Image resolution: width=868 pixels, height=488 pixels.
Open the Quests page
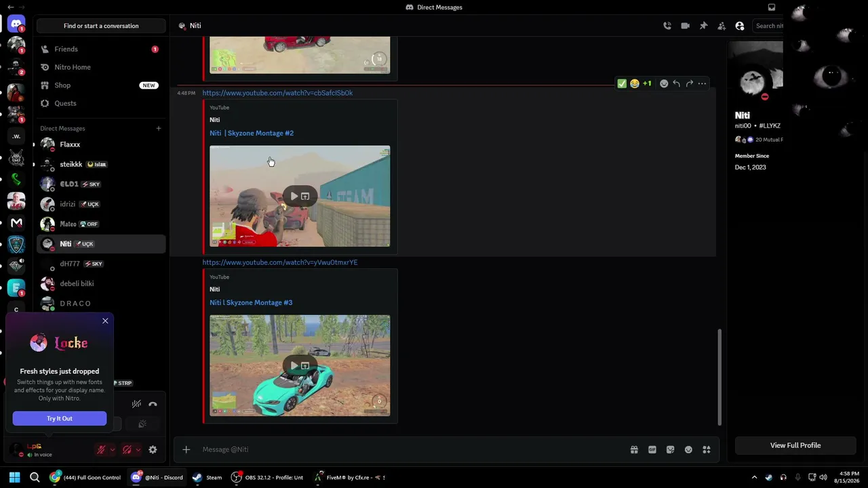[101, 103]
